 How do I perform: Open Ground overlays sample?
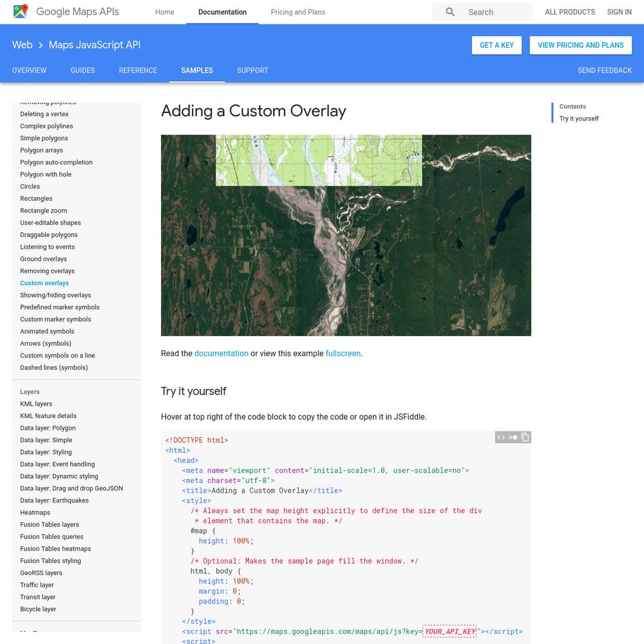[44, 259]
